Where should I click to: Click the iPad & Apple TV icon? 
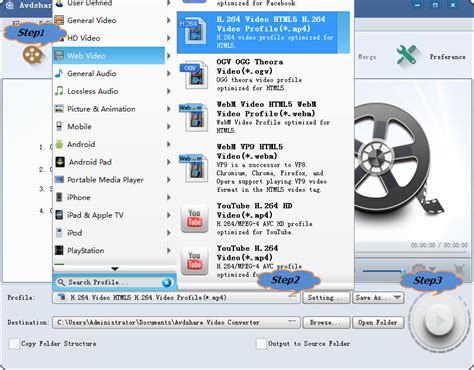pos(59,215)
